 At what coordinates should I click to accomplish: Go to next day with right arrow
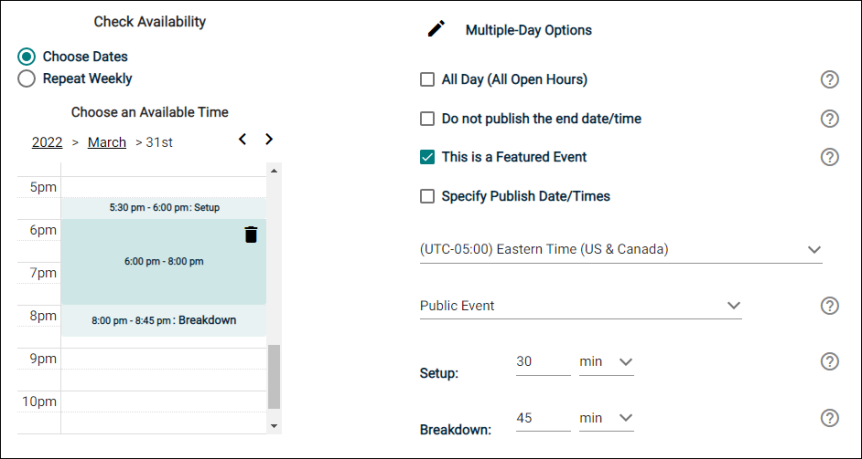(x=269, y=139)
